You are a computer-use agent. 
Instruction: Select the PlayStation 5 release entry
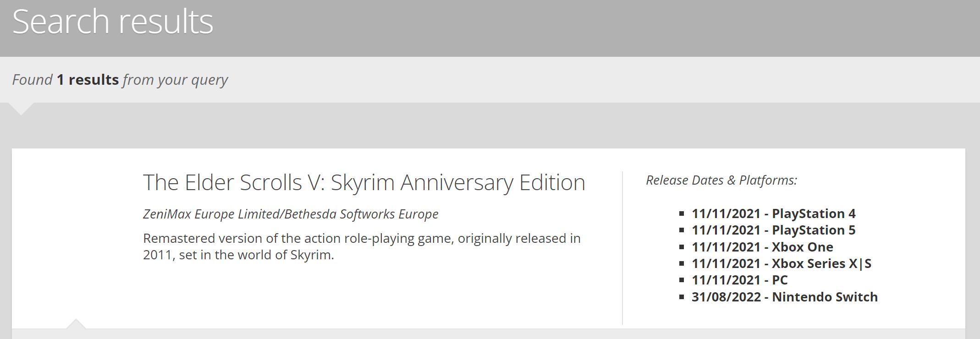(x=773, y=230)
